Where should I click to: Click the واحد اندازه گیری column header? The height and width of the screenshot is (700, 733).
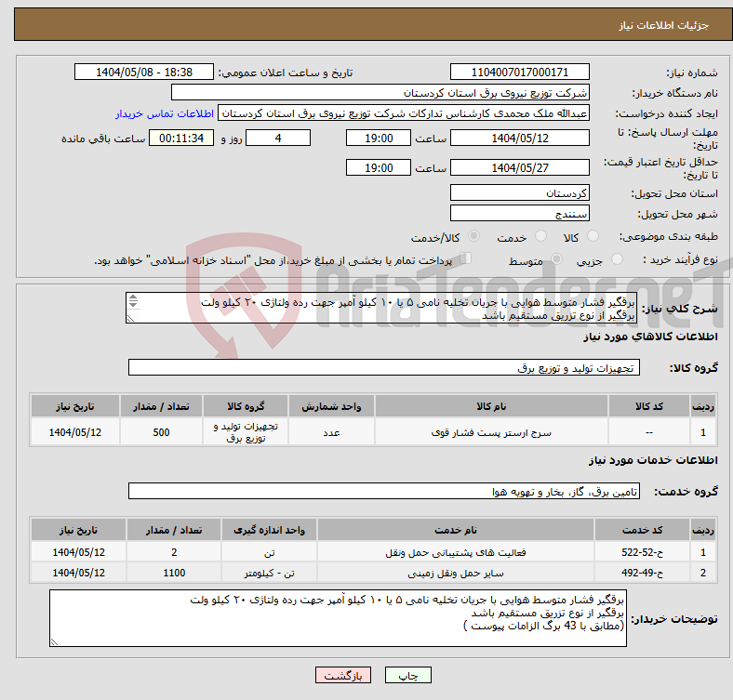[269, 530]
